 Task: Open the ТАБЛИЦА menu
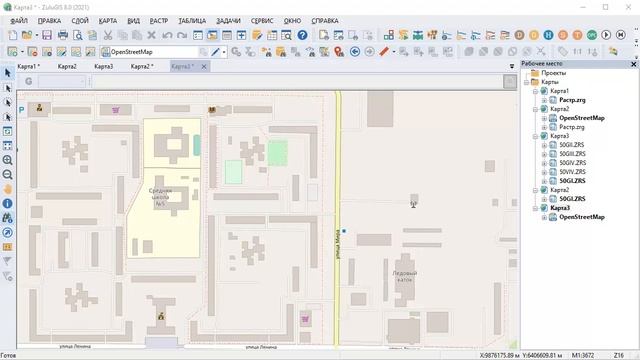point(192,20)
